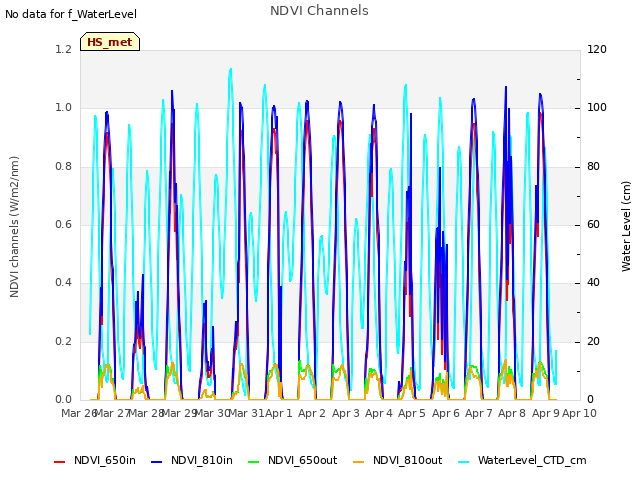640x480 pixels.
Task: Click the Apr 7 x-axis label
Action: pos(479,413)
